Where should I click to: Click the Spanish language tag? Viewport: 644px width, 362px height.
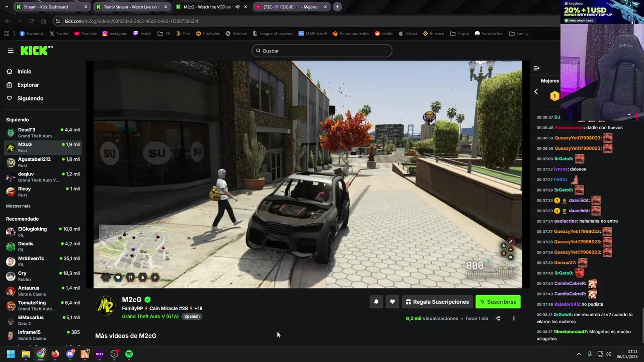pos(192,316)
